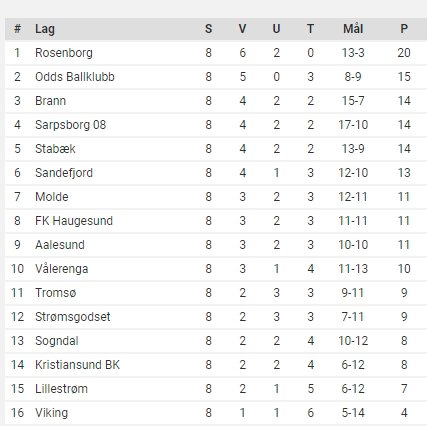
Task: Select Stabæk in the league table
Action: [x=55, y=149]
